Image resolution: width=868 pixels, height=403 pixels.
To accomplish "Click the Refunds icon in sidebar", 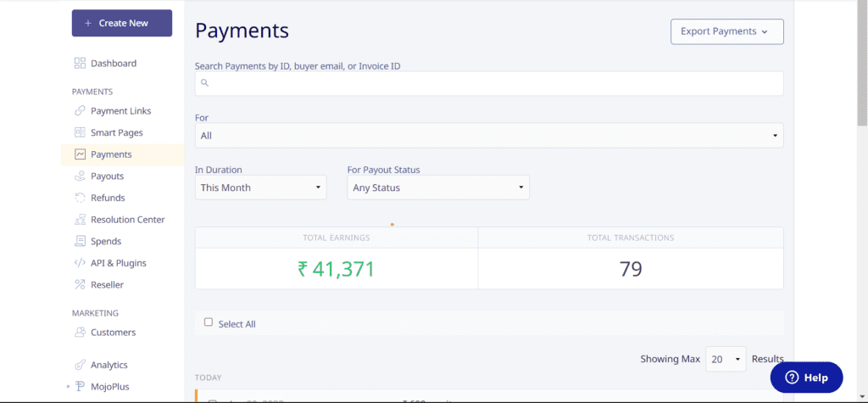I will pyautogui.click(x=80, y=198).
